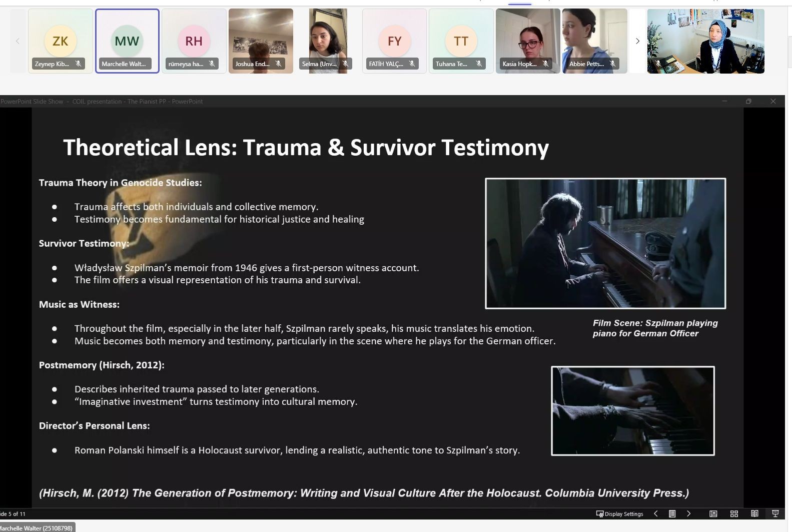Click 'Trauma Theory in Genocide Studies:' heading
This screenshot has width=792, height=532.
121,183
